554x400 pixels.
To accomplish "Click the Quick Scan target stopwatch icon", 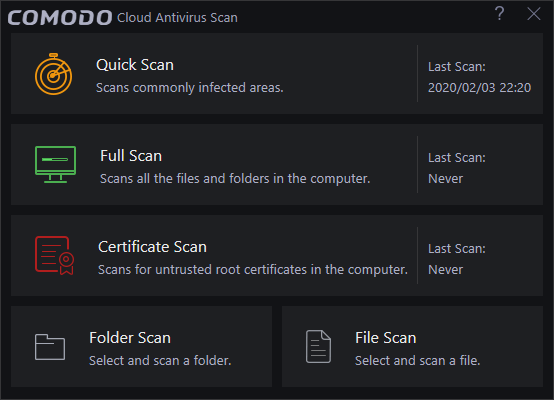I will click(x=53, y=74).
